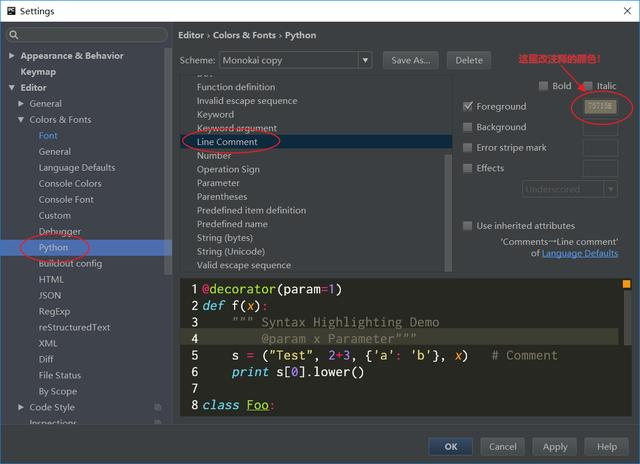The width and height of the screenshot is (640, 464).
Task: Open the Language Defaults link
Action: pyautogui.click(x=580, y=253)
